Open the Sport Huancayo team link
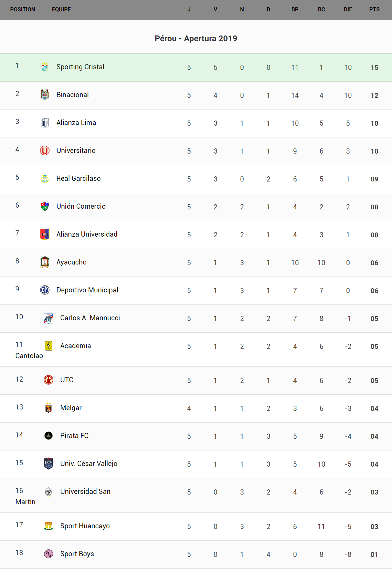392x571 pixels. pyautogui.click(x=85, y=526)
